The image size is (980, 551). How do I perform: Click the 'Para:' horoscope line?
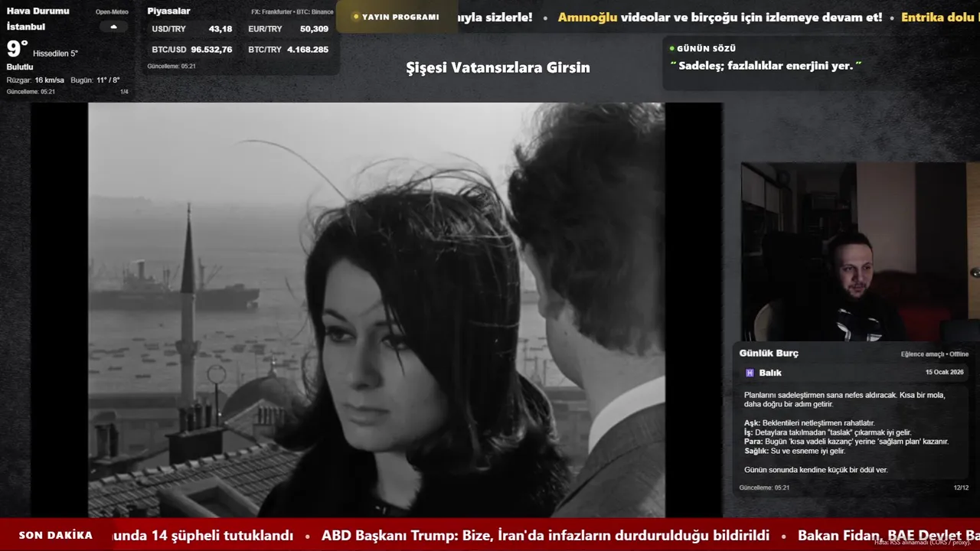tap(846, 442)
